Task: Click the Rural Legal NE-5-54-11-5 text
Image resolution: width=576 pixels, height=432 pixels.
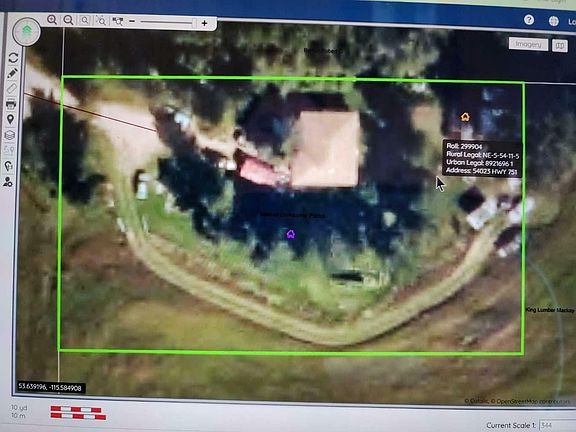Action: 483,155
